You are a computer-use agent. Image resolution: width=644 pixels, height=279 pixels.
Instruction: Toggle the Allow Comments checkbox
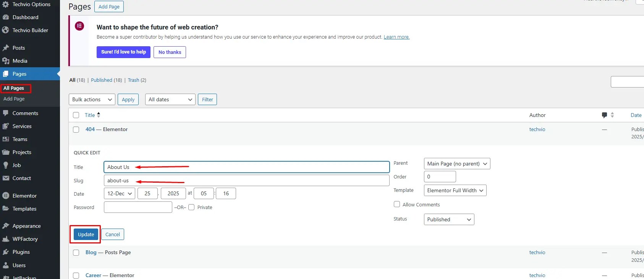click(x=397, y=204)
